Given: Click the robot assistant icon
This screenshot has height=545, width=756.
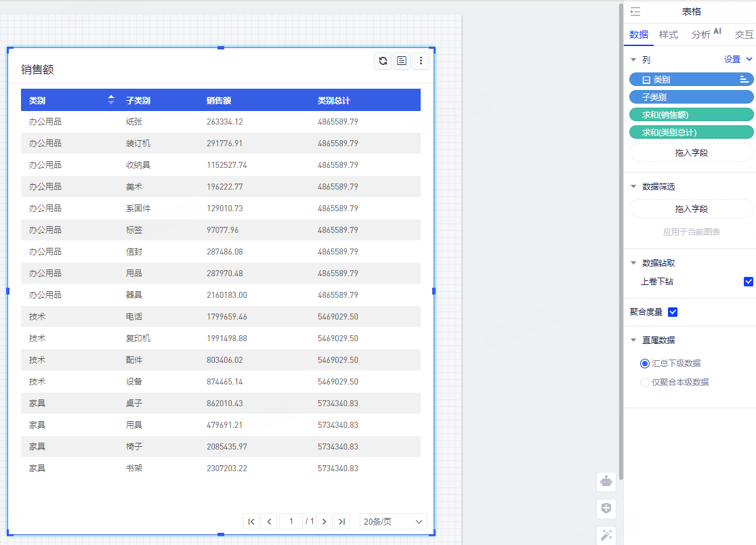Looking at the screenshot, I should [x=606, y=481].
